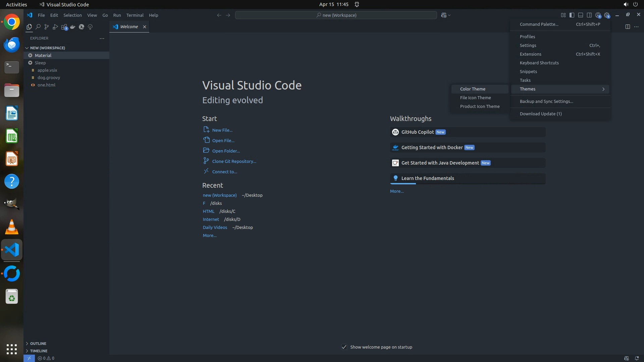Split the editor right icon
This screenshot has height=362, width=644.
pyautogui.click(x=628, y=27)
